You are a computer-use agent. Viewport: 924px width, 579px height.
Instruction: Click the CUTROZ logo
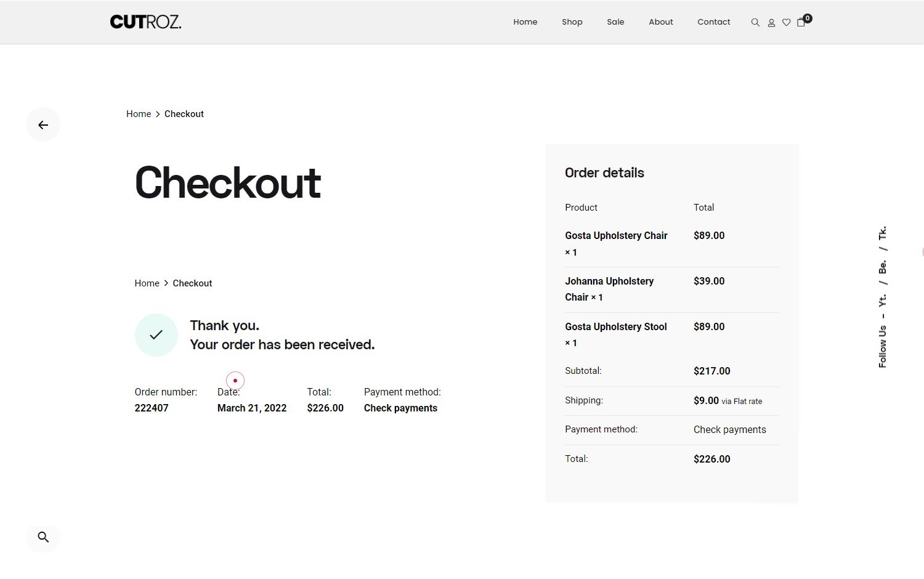coord(145,22)
